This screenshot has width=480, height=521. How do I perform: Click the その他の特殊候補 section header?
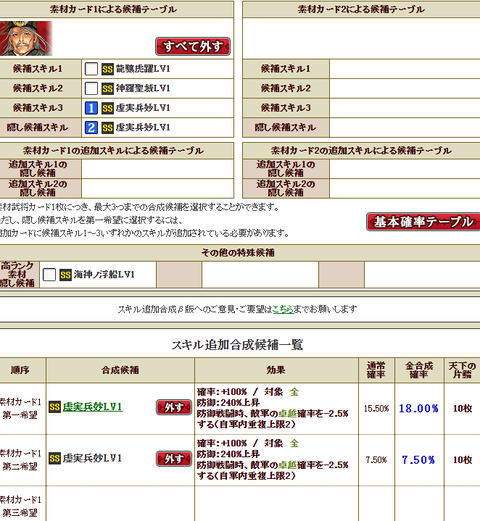(x=238, y=253)
